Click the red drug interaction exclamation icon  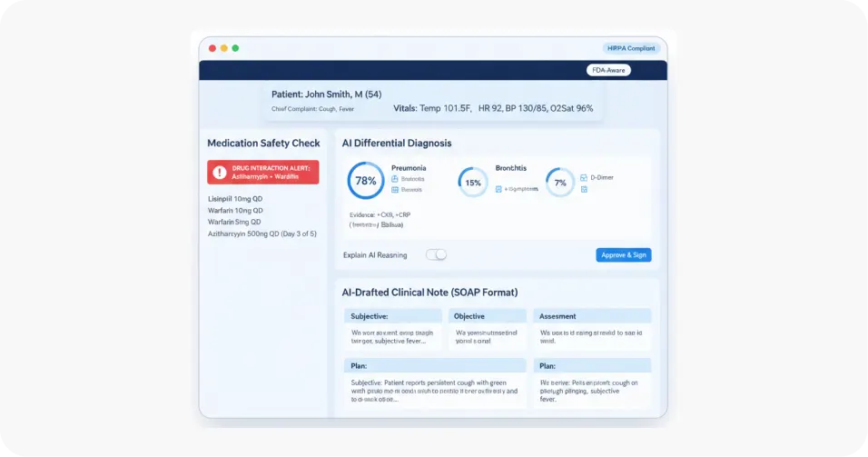pos(220,173)
